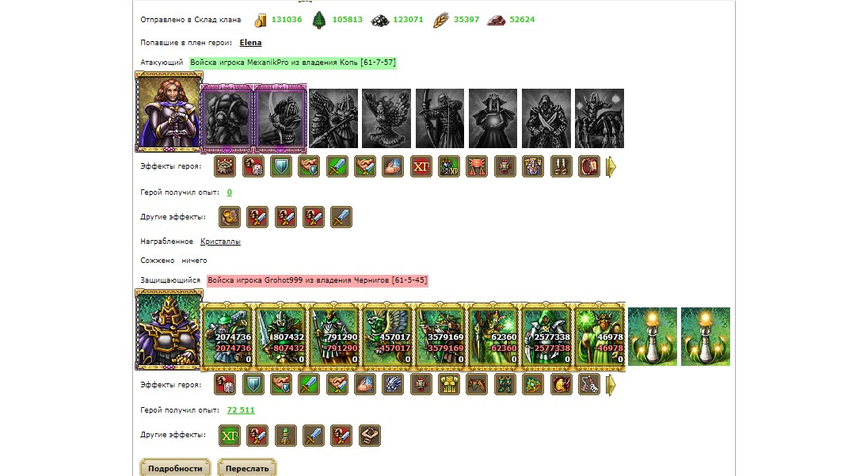Open defender hero experience 72 511 link
The width and height of the screenshot is (868, 476).
tap(241, 410)
